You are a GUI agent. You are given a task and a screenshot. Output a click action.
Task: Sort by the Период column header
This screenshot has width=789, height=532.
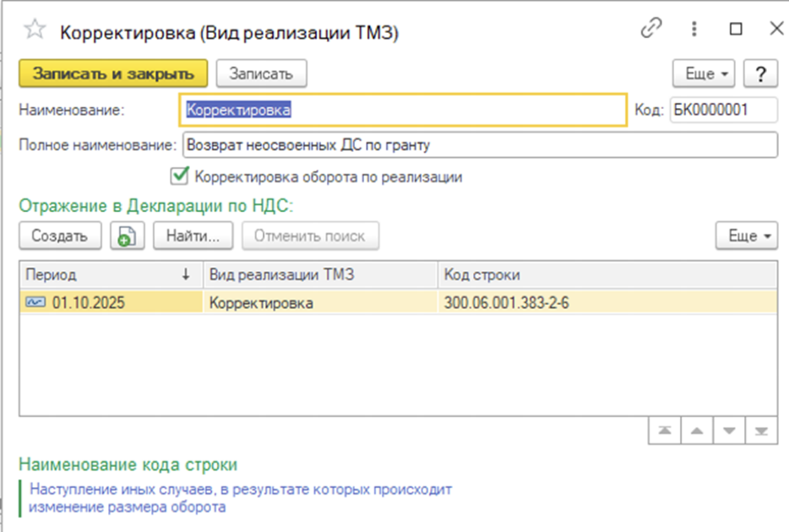[x=110, y=274]
